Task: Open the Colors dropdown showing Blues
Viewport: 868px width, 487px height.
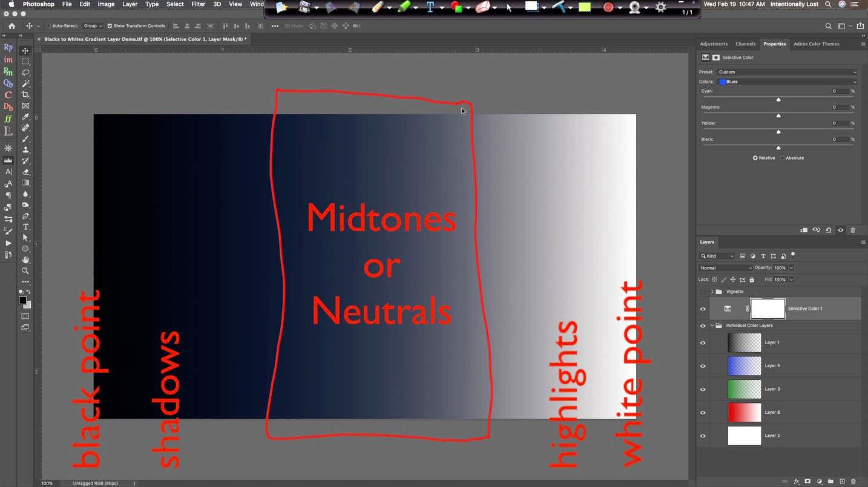Action: point(786,81)
